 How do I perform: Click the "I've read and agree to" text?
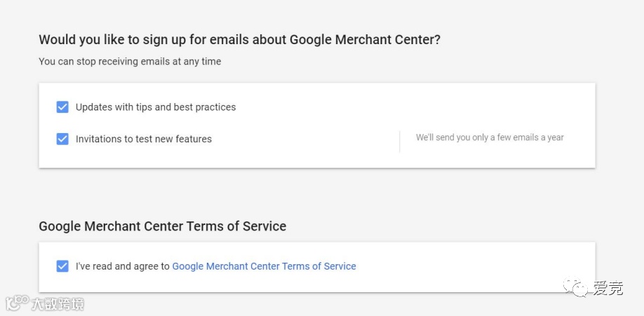123,266
